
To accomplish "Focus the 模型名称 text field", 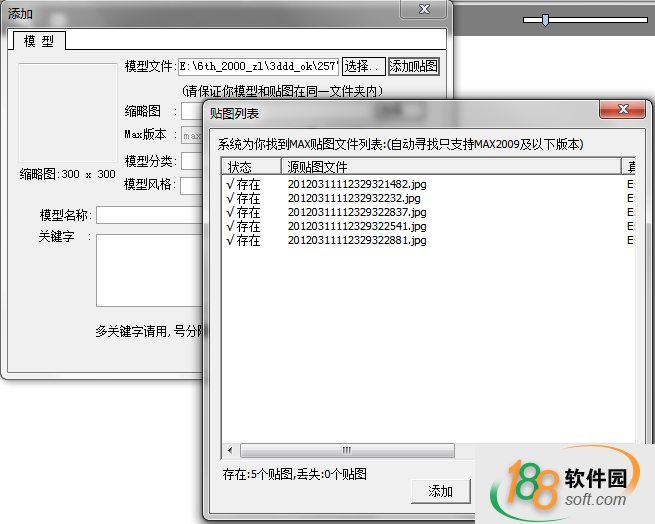I will click(150, 214).
